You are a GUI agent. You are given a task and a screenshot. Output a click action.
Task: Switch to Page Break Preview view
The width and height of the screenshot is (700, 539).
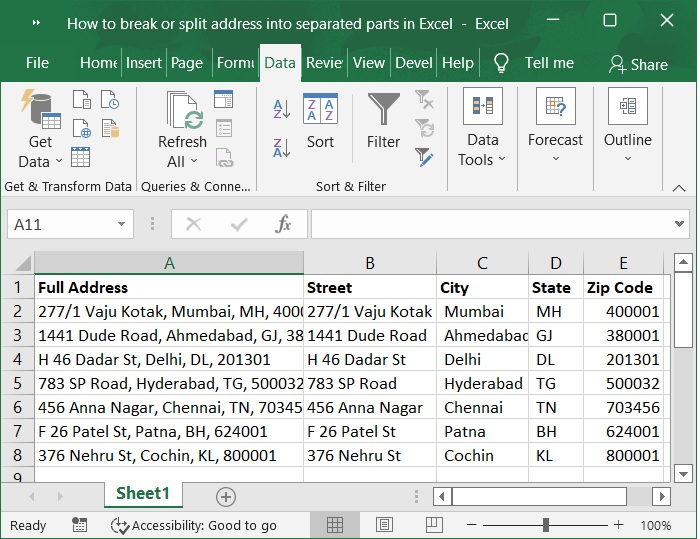tap(432, 525)
